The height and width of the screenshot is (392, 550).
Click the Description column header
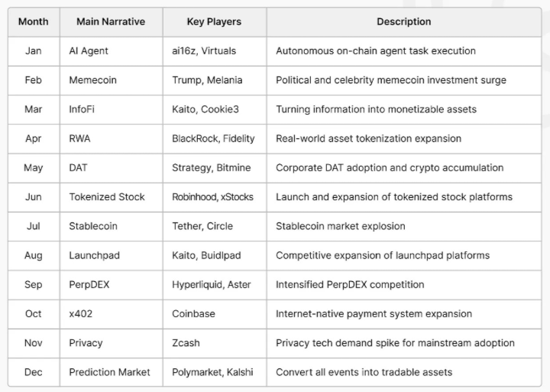point(403,21)
